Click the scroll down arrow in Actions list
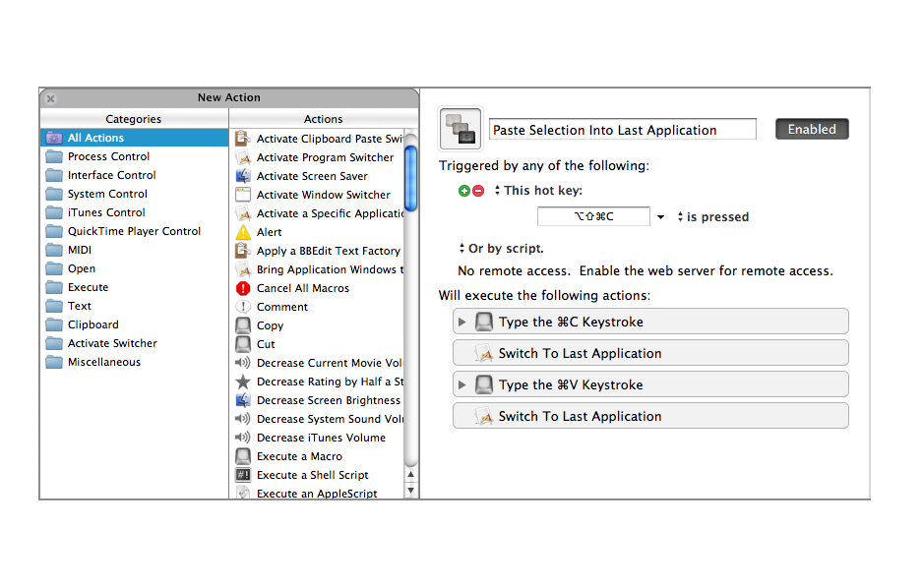Image resolution: width=923 pixels, height=588 pixels. (x=411, y=490)
